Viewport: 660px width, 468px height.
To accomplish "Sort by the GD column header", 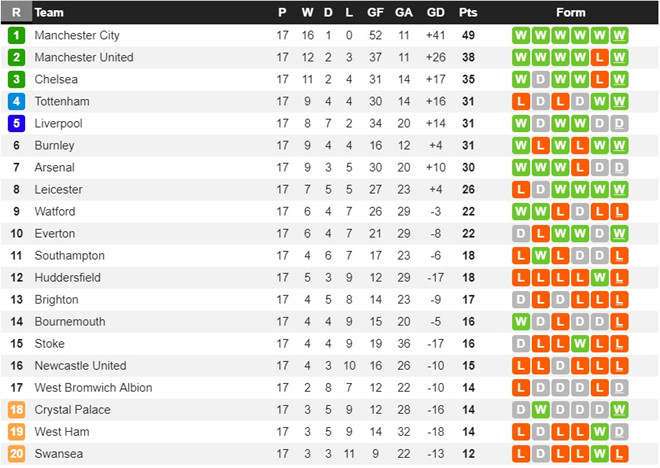I will point(435,13).
